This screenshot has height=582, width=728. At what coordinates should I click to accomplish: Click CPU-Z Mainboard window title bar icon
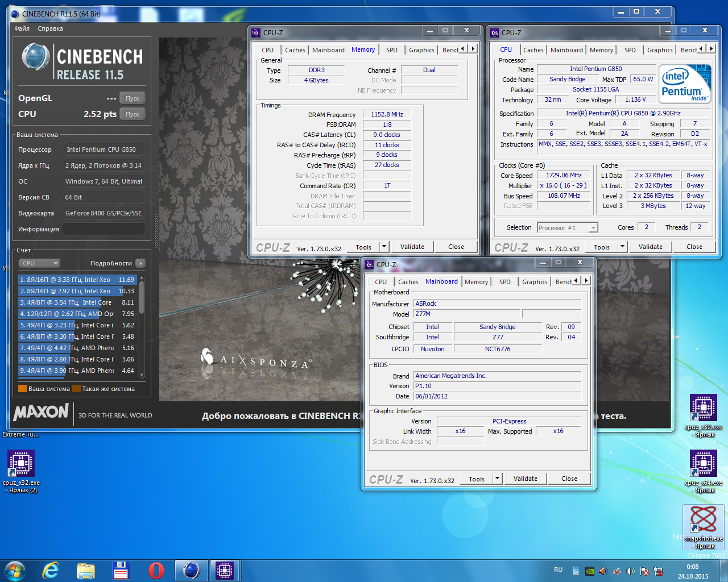click(369, 264)
